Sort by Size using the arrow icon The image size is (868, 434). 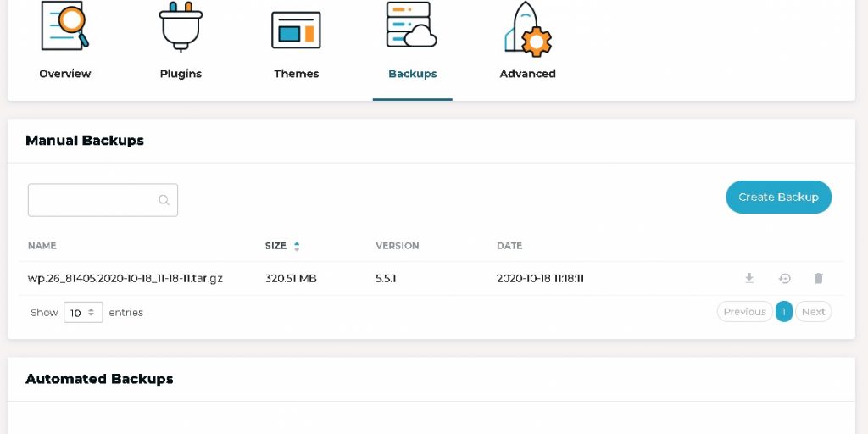297,246
